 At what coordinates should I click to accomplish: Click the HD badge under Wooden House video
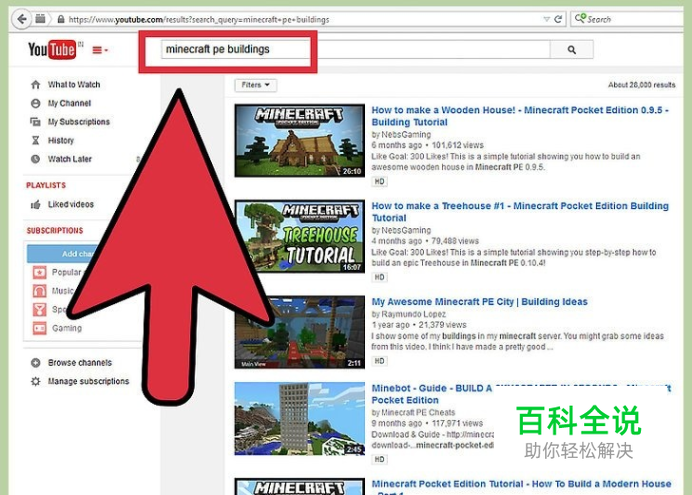(x=379, y=181)
